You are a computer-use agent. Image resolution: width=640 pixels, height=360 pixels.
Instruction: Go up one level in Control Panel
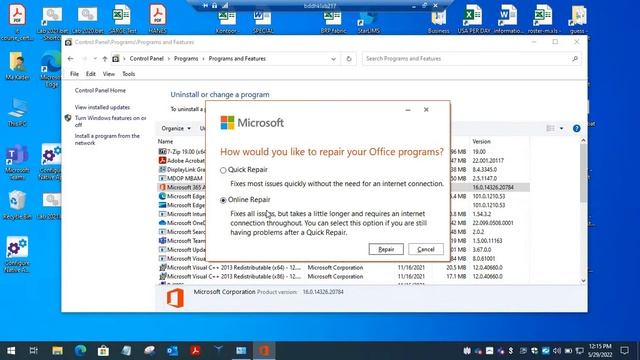(105, 59)
